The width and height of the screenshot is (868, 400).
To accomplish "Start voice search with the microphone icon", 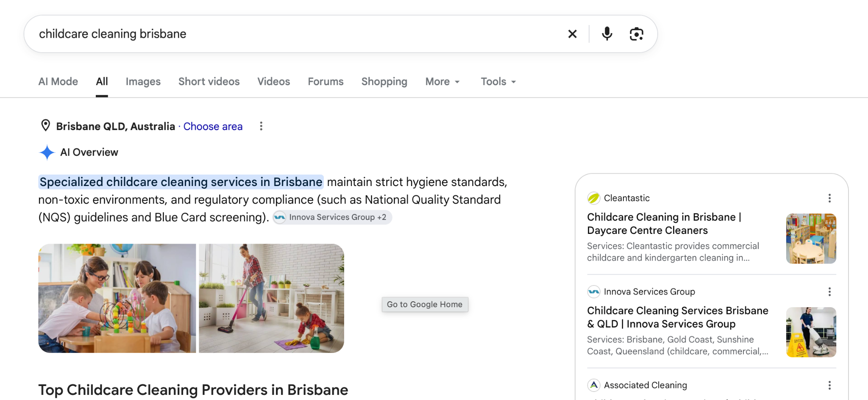I will tap(607, 34).
